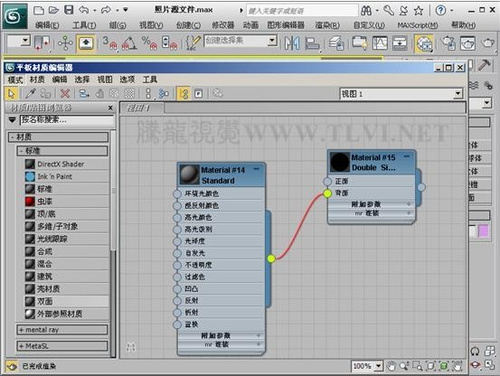Click the 凹凸 input socket on Material #14
Screen dimensions: 500x376
(177, 289)
